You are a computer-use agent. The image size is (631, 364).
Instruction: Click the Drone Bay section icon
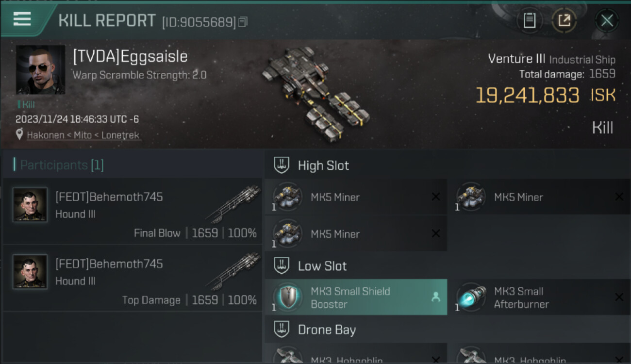282,330
